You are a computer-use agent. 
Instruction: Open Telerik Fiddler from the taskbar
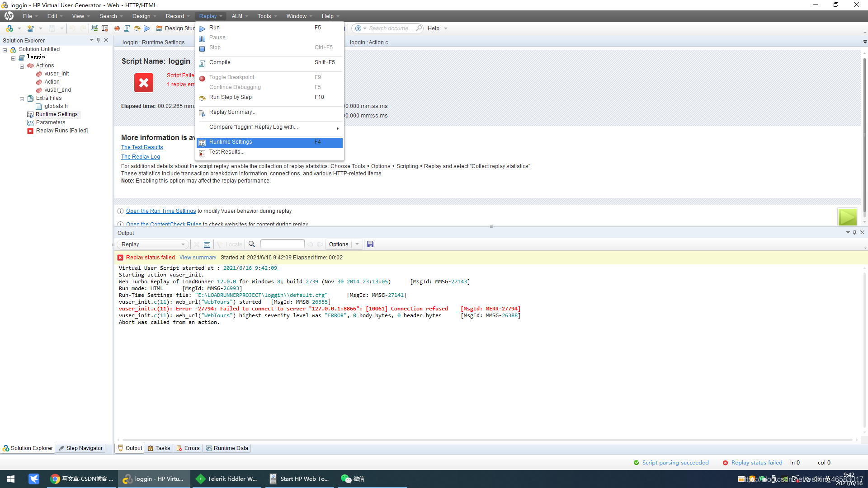click(227, 479)
